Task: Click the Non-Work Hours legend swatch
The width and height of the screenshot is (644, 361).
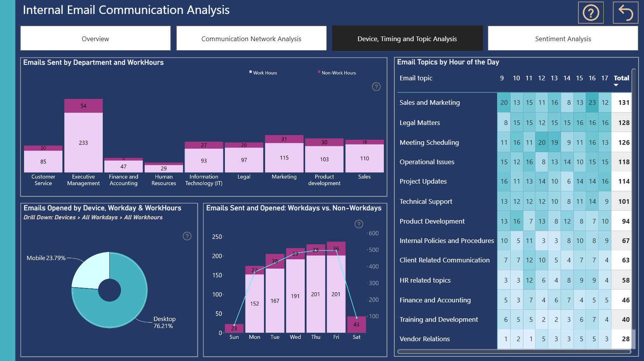Action: point(319,72)
